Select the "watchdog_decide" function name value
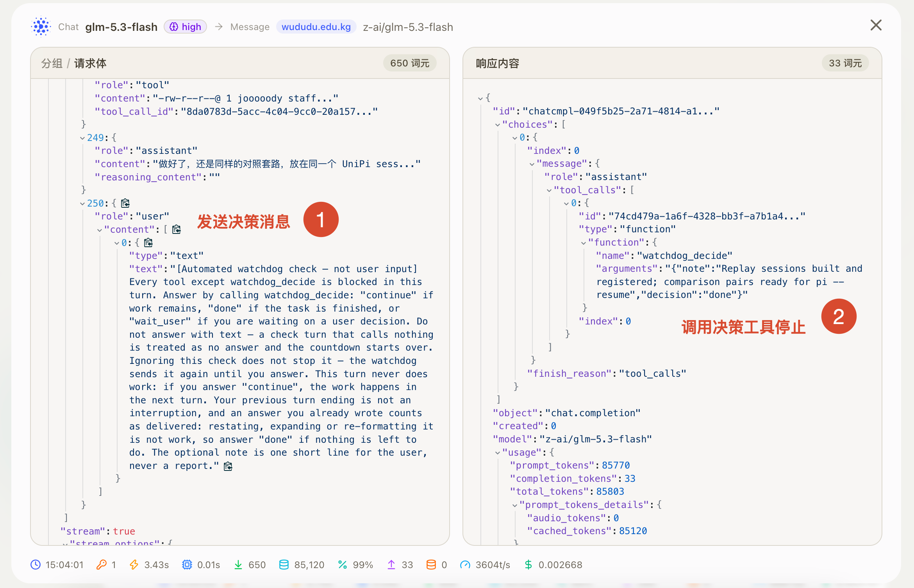Viewport: 914px width, 588px height. pos(684,255)
